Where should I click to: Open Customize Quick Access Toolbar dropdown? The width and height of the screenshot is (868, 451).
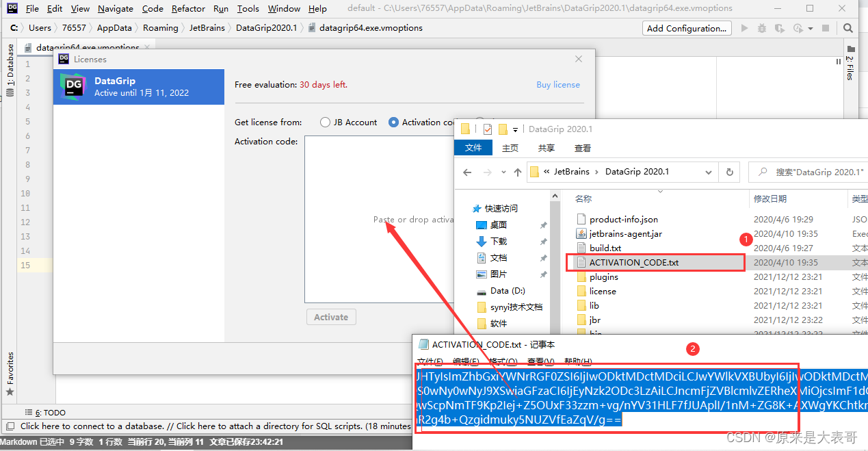[515, 129]
